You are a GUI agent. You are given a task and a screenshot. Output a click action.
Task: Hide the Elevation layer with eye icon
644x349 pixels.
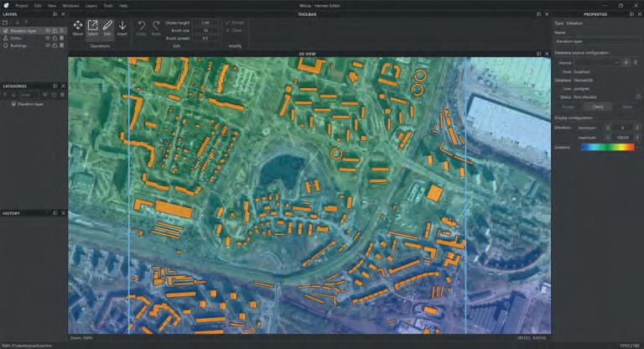tap(47, 30)
